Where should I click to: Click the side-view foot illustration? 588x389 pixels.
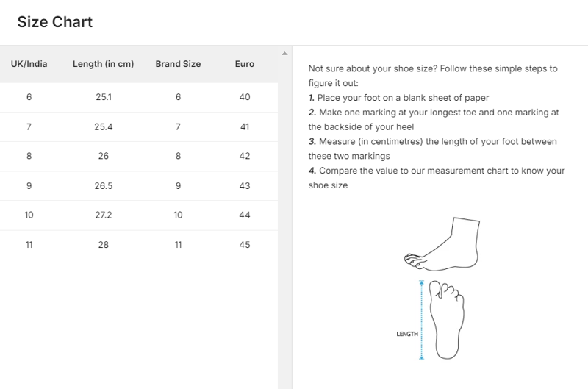(442, 242)
